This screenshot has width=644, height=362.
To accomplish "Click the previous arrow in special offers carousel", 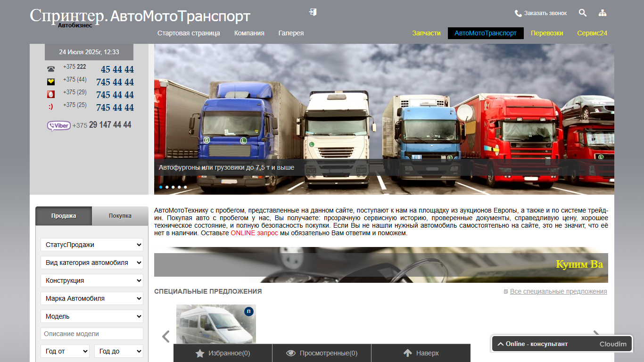I will click(x=165, y=336).
